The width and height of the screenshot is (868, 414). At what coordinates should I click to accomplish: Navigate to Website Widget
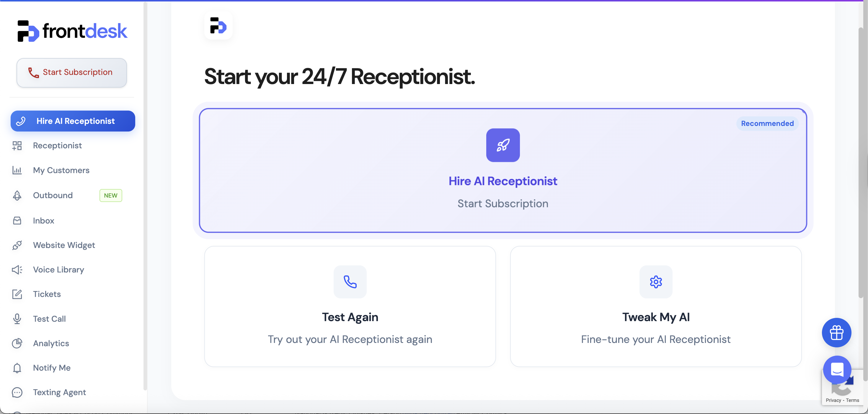64,245
